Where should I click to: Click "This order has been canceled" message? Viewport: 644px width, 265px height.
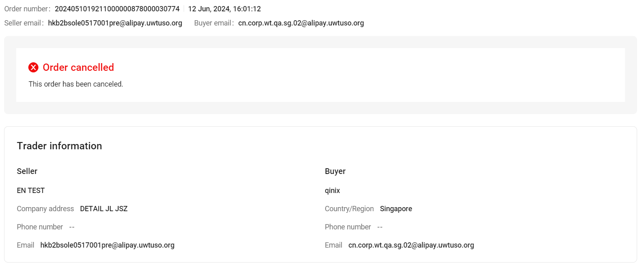coord(76,84)
